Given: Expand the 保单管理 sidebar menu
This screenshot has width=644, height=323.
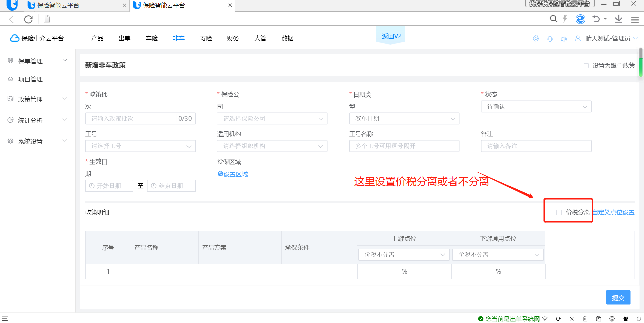Looking at the screenshot, I should 65,60.
